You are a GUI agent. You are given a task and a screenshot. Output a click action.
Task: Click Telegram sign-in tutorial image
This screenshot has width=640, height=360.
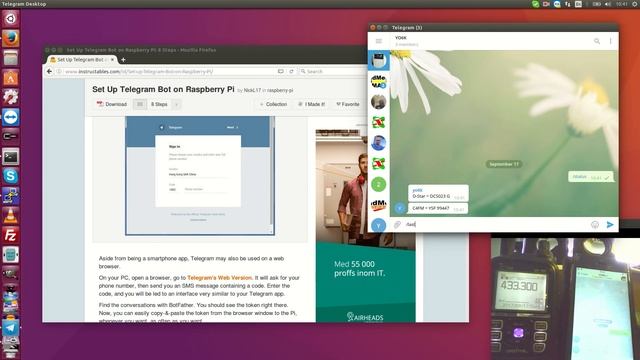pos(200,176)
